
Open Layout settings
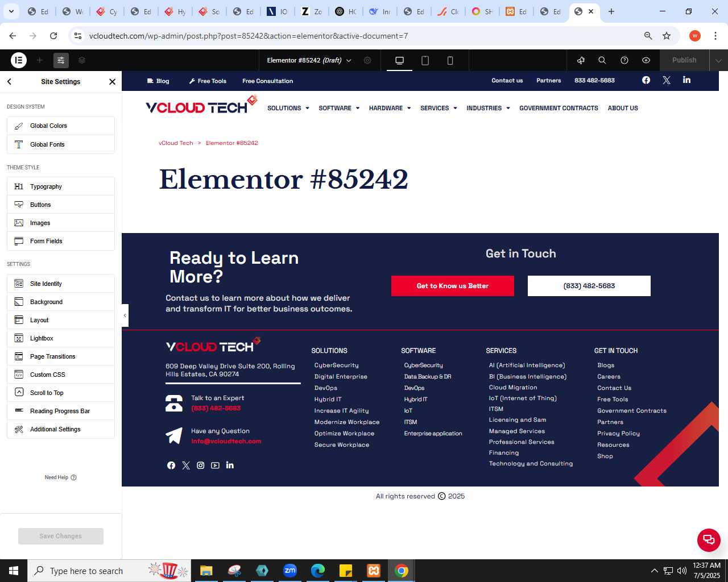coord(61,320)
